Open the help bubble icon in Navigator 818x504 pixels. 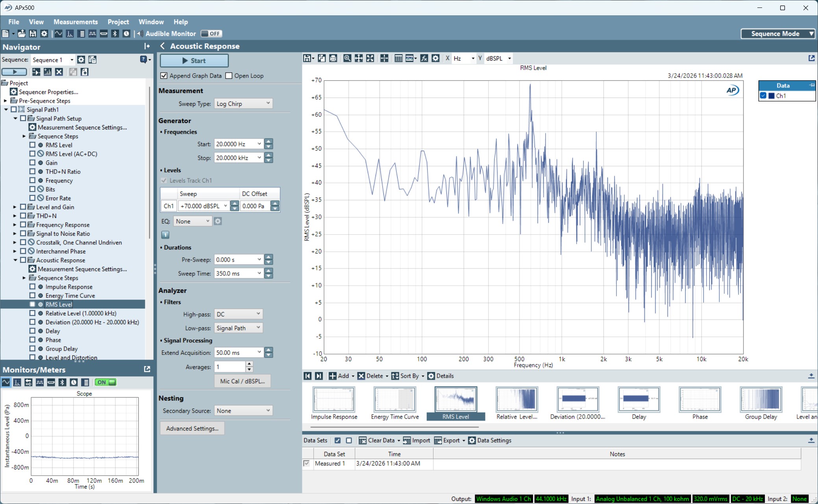pos(143,59)
